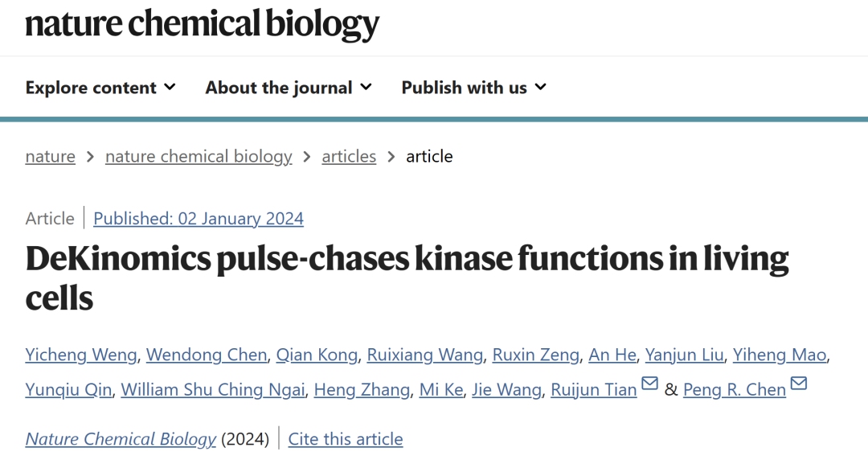The height and width of the screenshot is (460, 868).
Task: Open author Ruixiang Wang details
Action: pyautogui.click(x=425, y=355)
